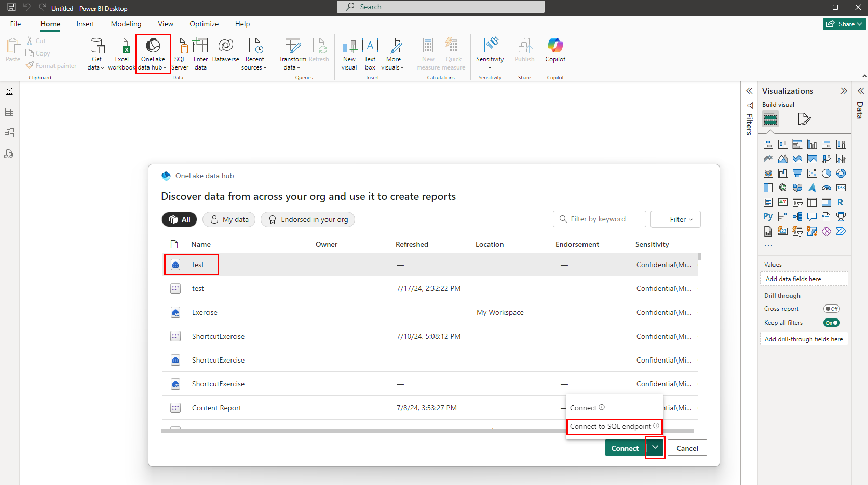Open the Filter dropdown in the dialog

[675, 219]
